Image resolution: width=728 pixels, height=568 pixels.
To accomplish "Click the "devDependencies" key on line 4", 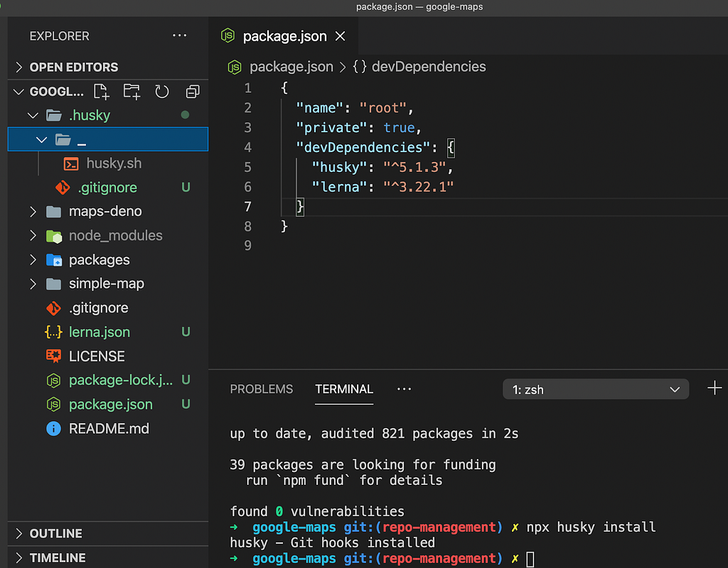I will (x=363, y=148).
